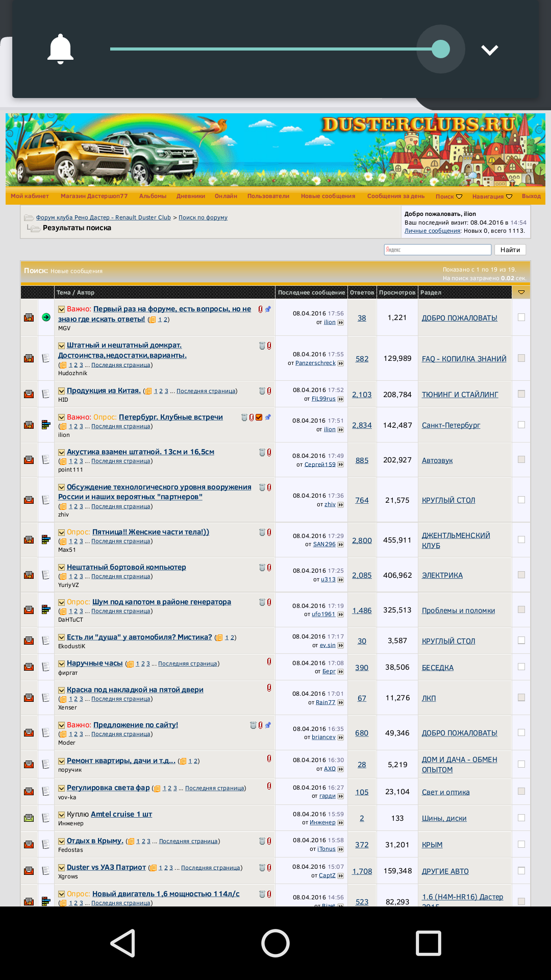Click paperclip attachment icon for Наручные часы
Screen dimensions: 551x980
(269, 661)
